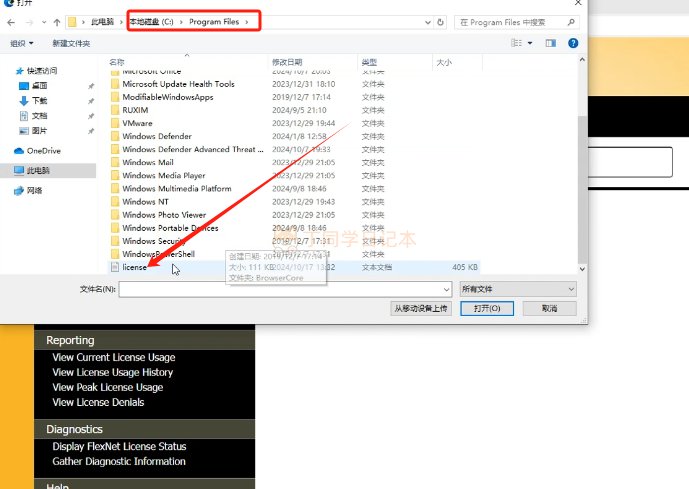Open the blue Help question mark
Image resolution: width=689 pixels, height=489 pixels.
pyautogui.click(x=573, y=43)
